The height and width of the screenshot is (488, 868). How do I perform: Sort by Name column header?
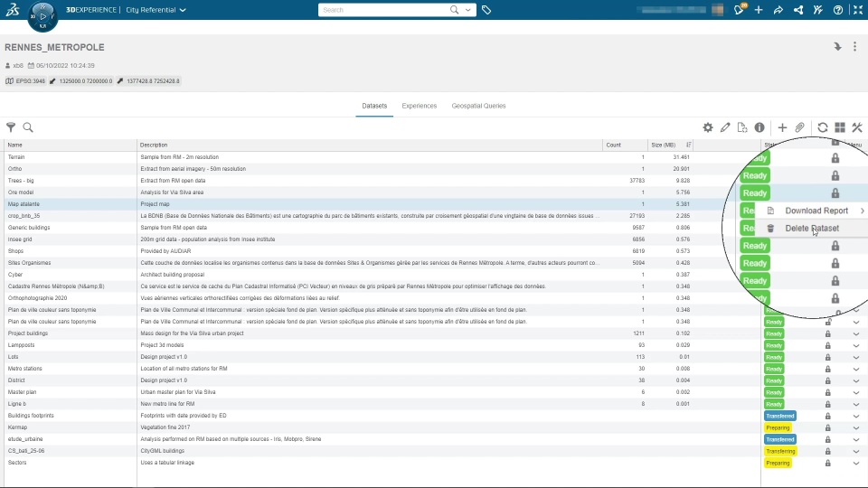71,145
